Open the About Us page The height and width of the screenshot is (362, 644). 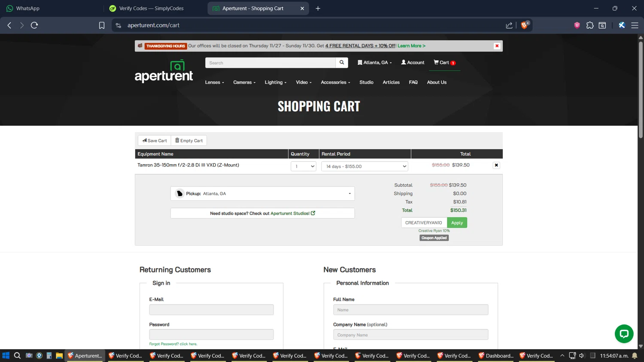pyautogui.click(x=437, y=82)
